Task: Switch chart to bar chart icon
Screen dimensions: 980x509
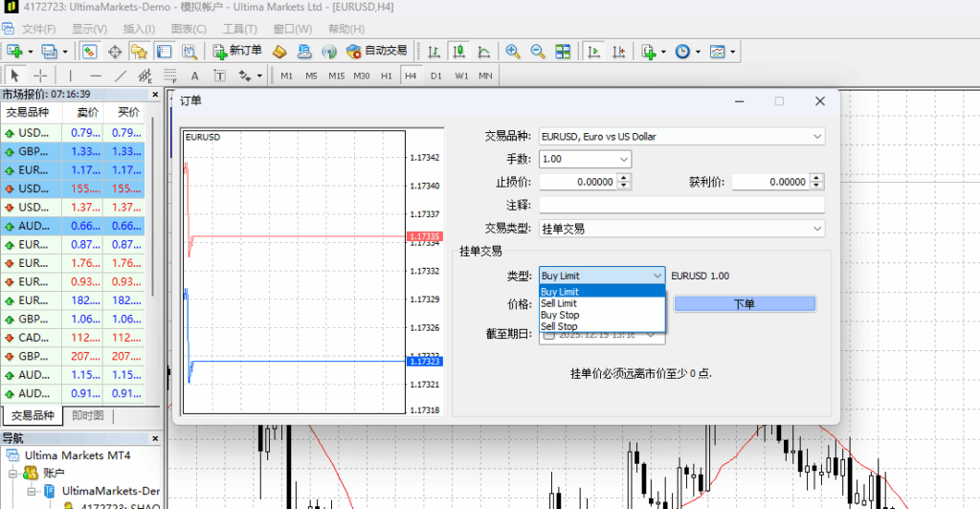Action: pos(434,52)
